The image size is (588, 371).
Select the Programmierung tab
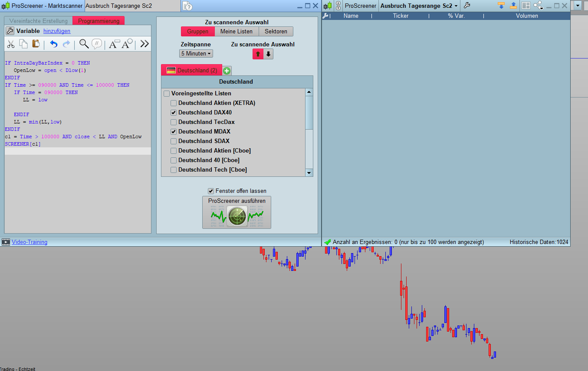tap(99, 21)
